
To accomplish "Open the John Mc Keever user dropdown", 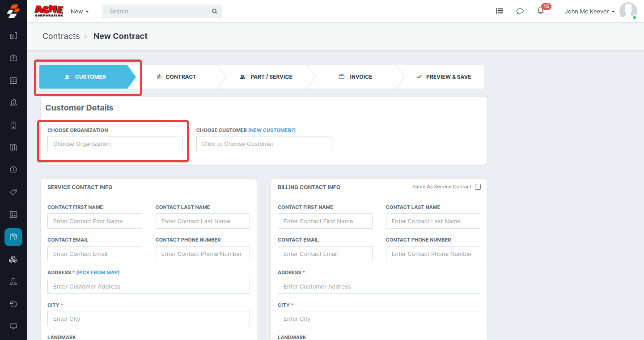I will [589, 11].
